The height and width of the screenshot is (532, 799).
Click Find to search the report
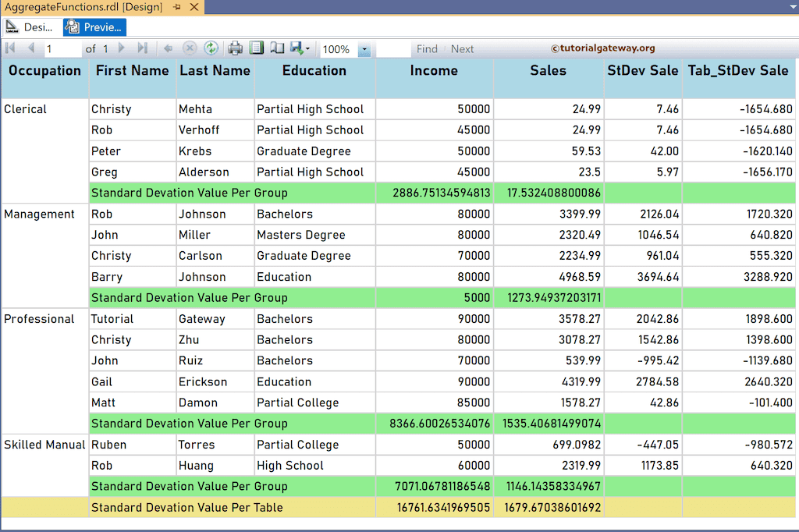[x=427, y=48]
